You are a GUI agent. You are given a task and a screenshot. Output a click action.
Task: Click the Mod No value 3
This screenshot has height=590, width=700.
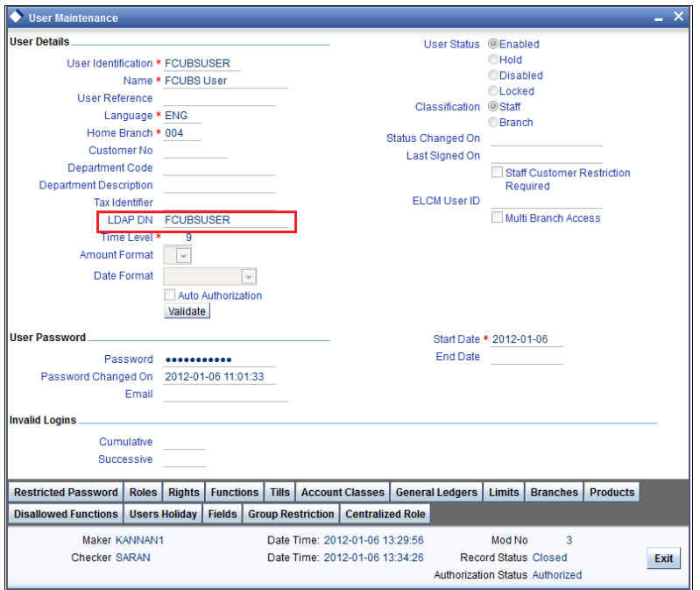coord(569,540)
